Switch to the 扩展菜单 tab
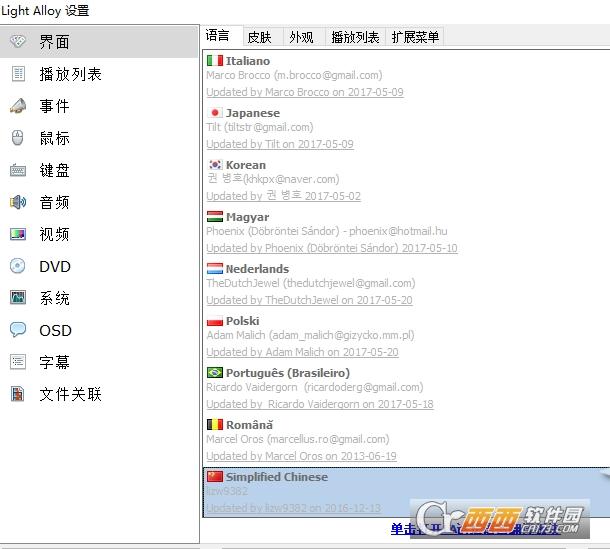 coord(415,37)
